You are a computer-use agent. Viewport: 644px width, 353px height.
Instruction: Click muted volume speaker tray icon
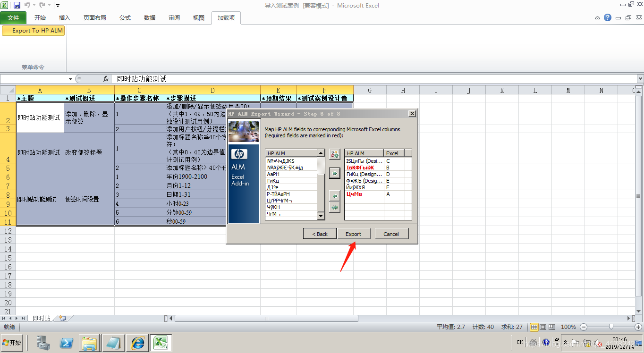[x=598, y=343]
